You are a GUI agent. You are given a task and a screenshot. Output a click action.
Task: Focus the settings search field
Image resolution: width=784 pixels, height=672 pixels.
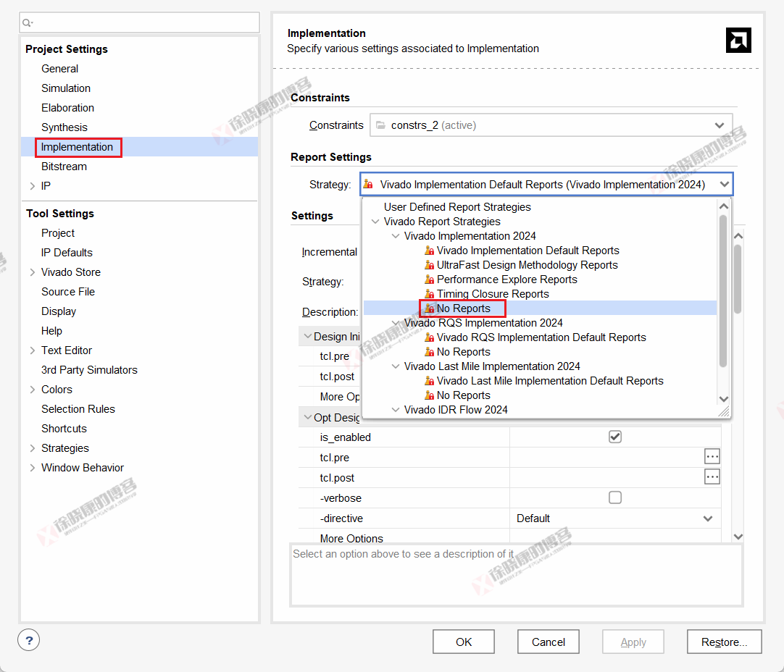point(140,22)
